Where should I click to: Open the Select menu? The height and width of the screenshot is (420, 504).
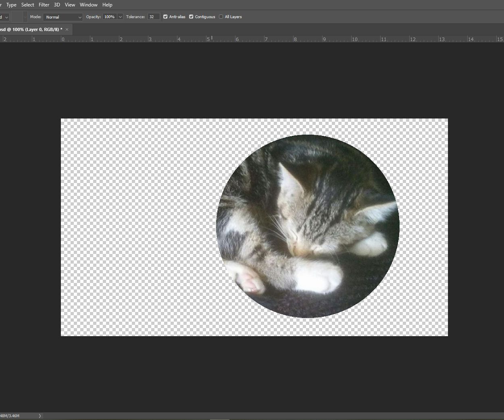(x=27, y=4)
